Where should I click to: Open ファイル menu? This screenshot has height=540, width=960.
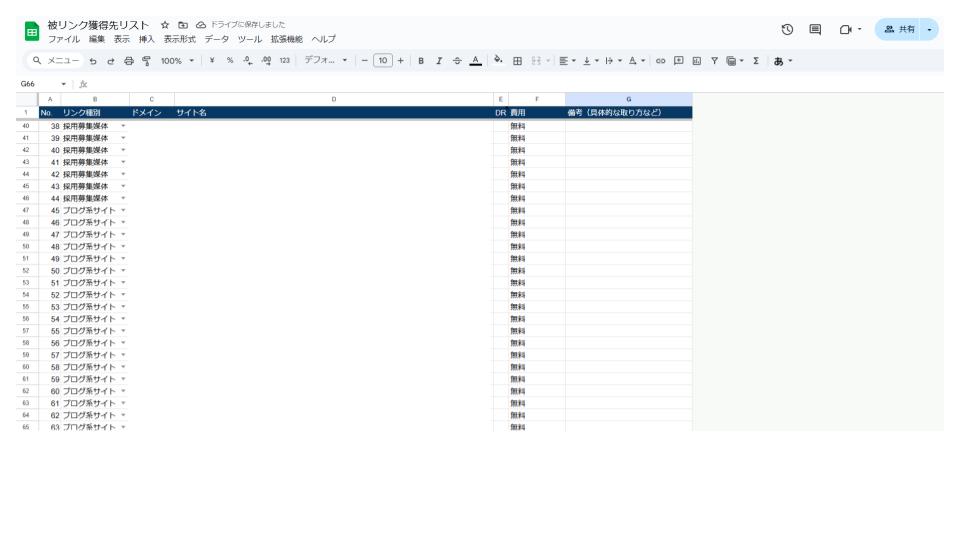point(64,39)
